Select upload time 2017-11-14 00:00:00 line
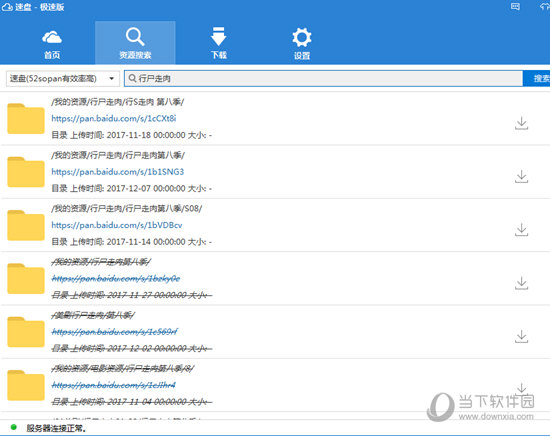The width and height of the screenshot is (550, 436). coord(132,242)
